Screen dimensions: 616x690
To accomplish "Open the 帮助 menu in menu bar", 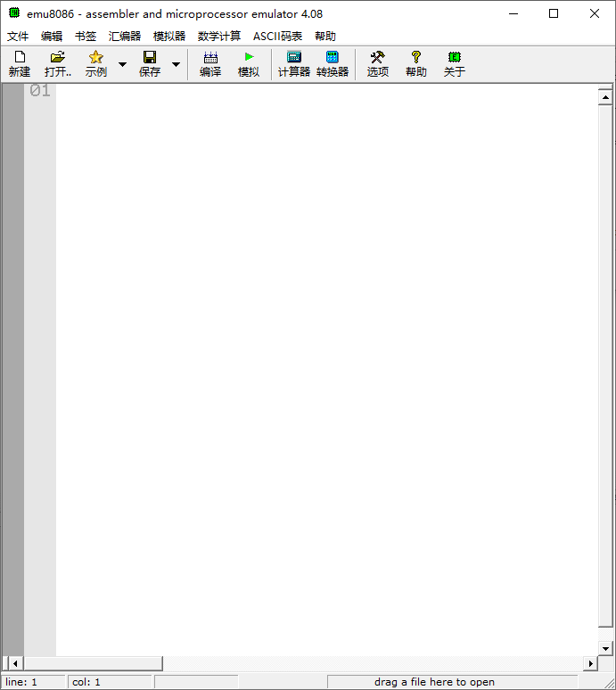I will pos(325,36).
